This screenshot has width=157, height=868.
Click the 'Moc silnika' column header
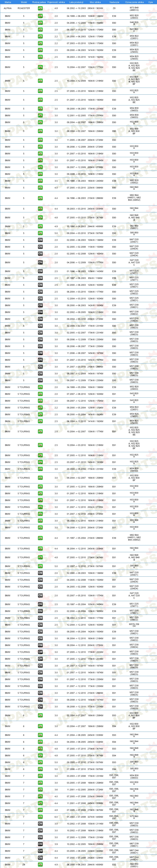pyautogui.click(x=95, y=2)
